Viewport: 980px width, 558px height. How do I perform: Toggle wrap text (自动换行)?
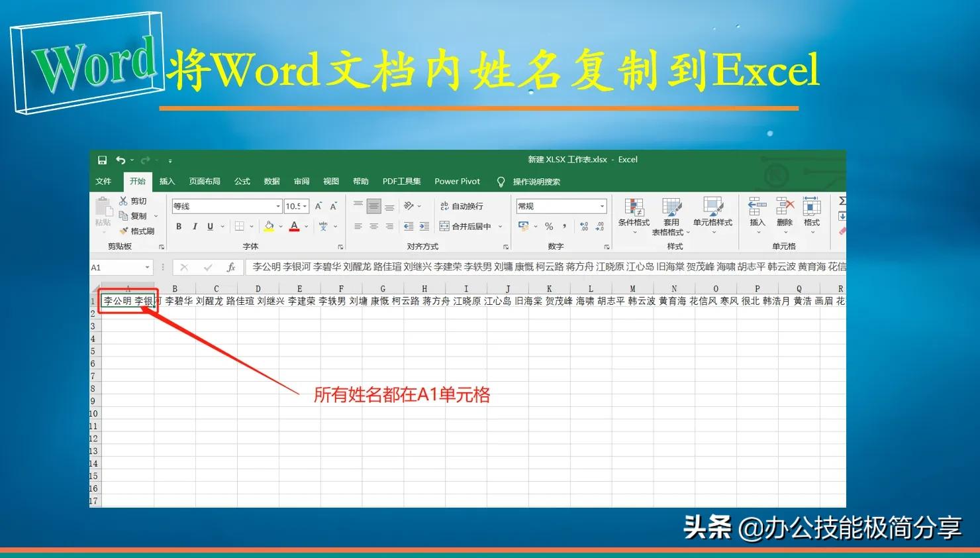pos(462,206)
